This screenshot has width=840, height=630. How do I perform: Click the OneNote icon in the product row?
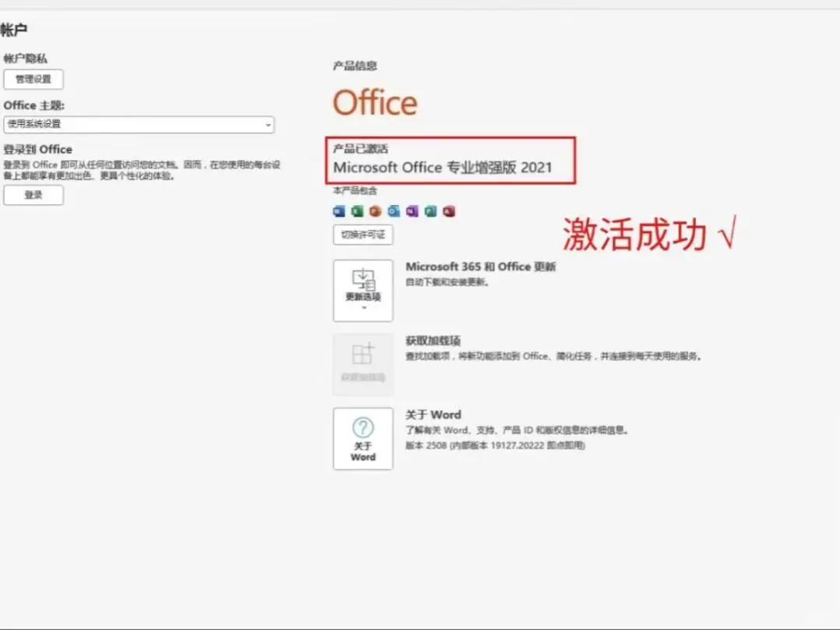point(411,211)
